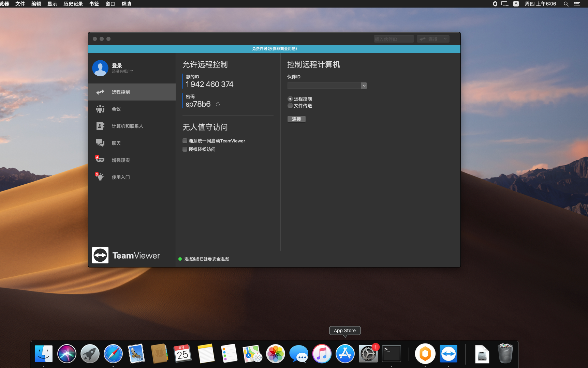The image size is (588, 368).
Task: Open the 窗口 menu
Action: click(110, 4)
